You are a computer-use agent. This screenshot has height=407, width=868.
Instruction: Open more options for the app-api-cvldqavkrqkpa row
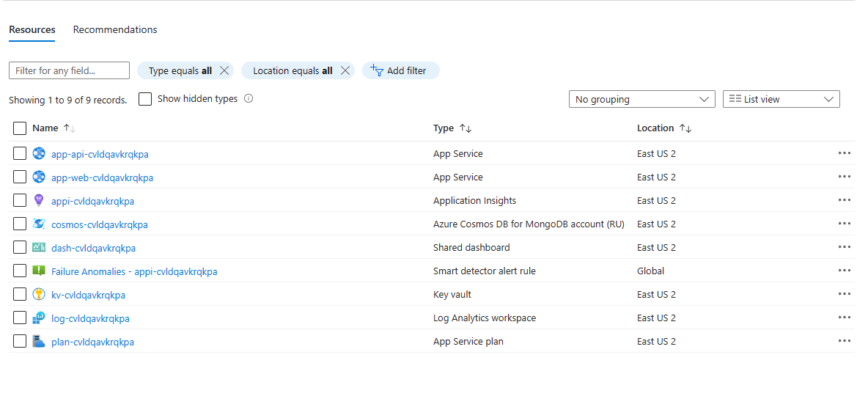coord(845,153)
